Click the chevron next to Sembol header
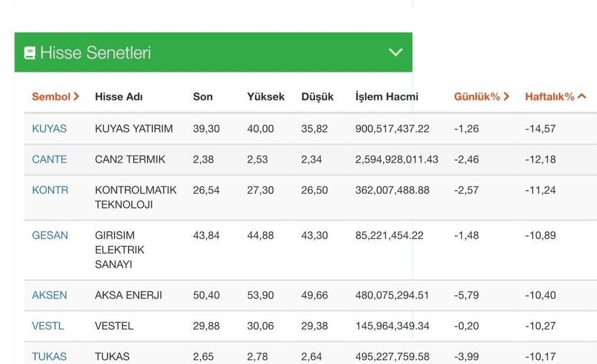Screen dimensions: 597x364 76,96
